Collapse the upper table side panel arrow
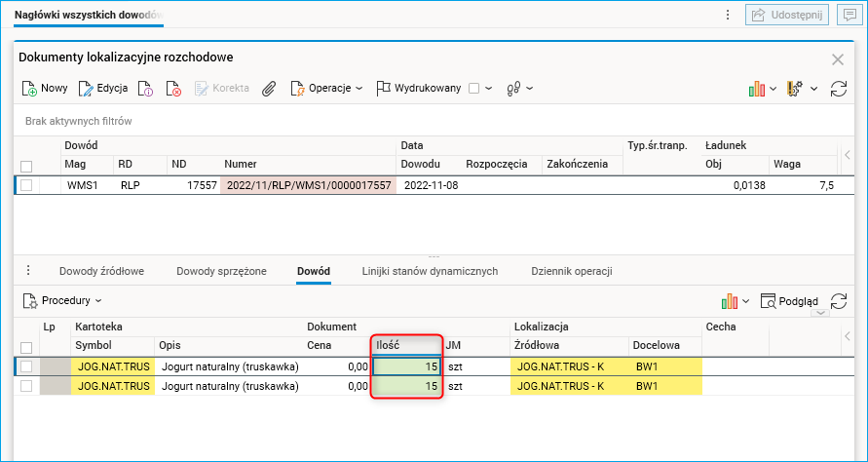Viewport: 868px width, 462px height. (847, 156)
